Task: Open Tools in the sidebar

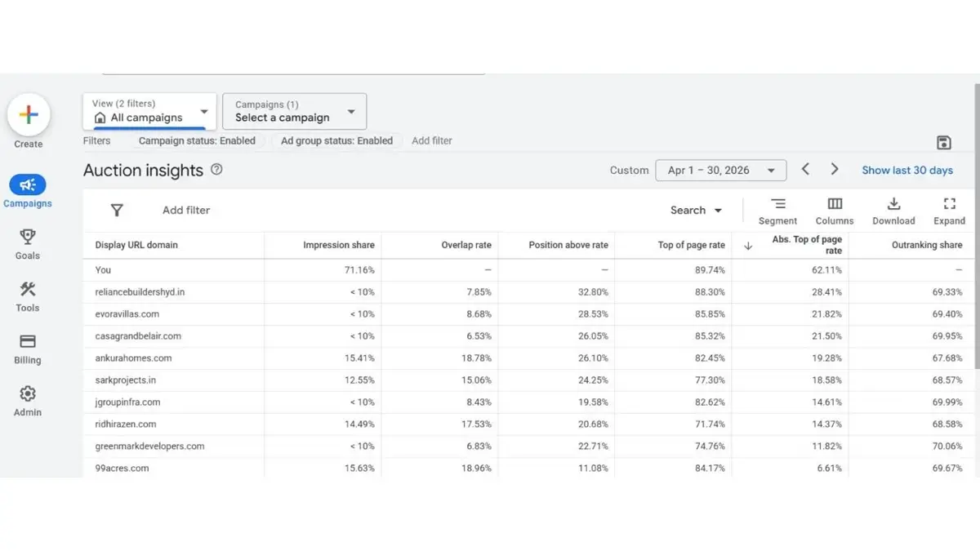Action: coord(28,296)
